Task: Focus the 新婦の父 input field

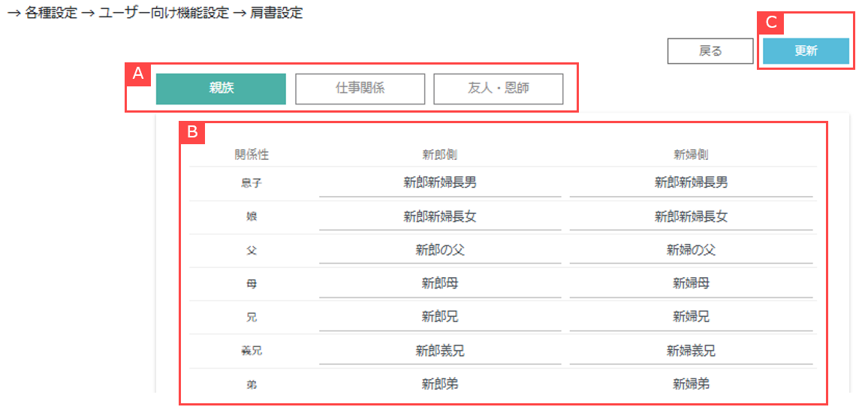Action: tap(691, 250)
